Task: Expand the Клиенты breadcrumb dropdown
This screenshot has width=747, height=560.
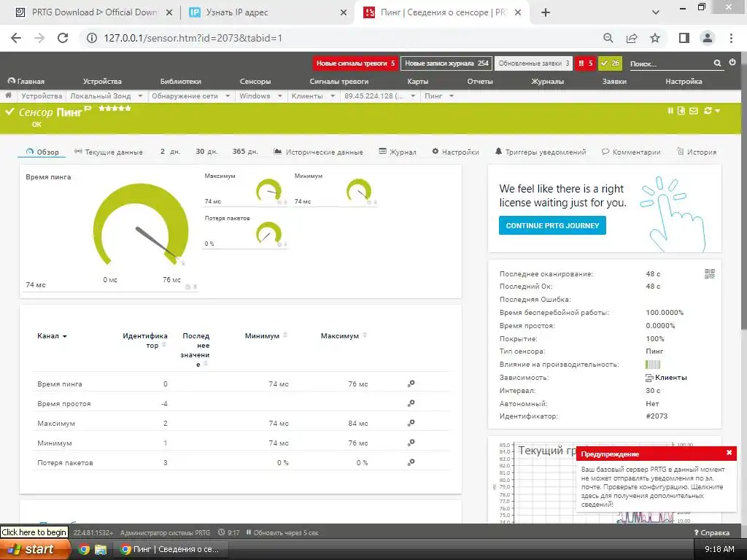Action: [x=333, y=96]
